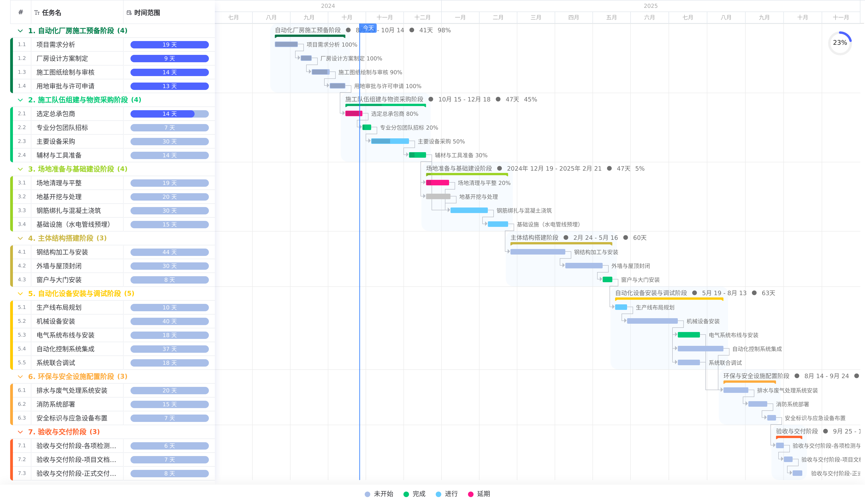Click the blue 钢筋绑扎与混凝土浇筑 Gantt bar
Viewport: 865px width, 504px height.
[x=469, y=210]
